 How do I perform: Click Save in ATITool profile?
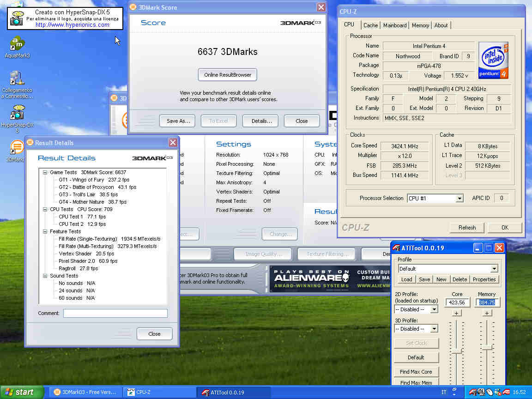[x=424, y=279]
